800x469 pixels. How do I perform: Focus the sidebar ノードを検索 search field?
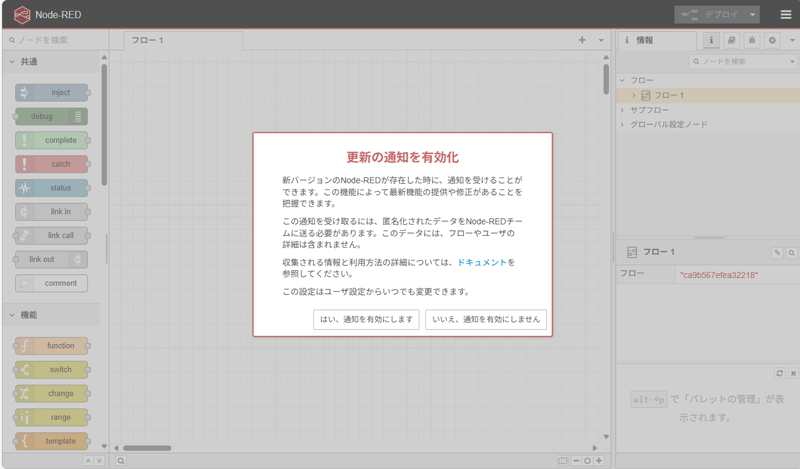click(x=738, y=61)
